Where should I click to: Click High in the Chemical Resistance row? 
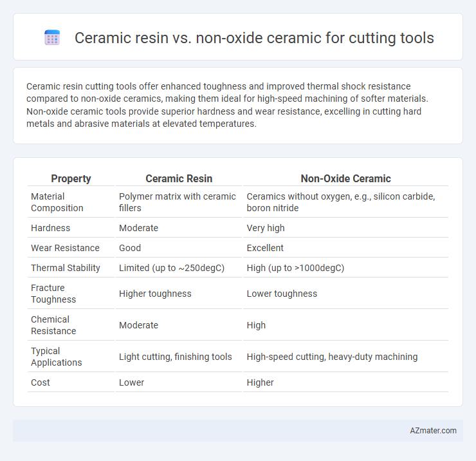pos(256,325)
